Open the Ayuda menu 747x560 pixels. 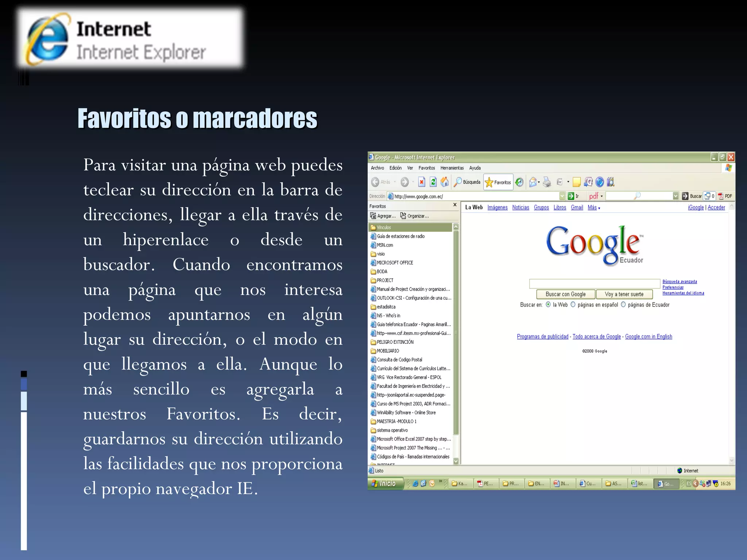click(x=475, y=168)
